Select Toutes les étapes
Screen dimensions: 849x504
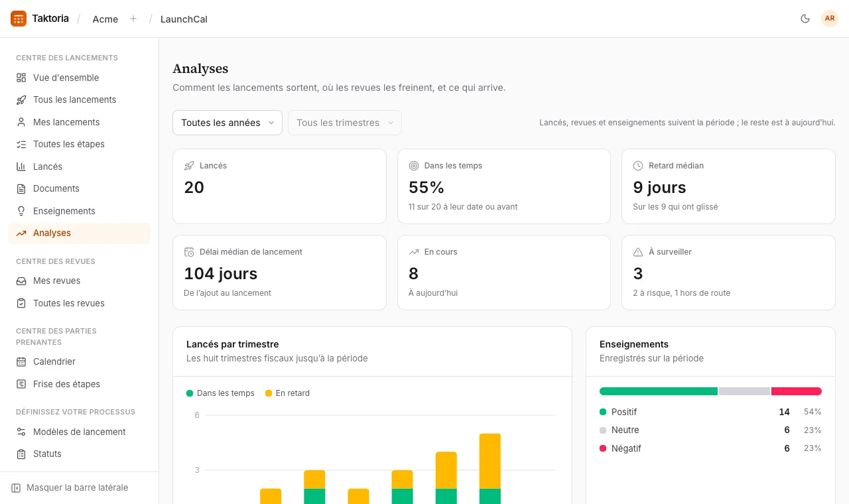pos(79,144)
